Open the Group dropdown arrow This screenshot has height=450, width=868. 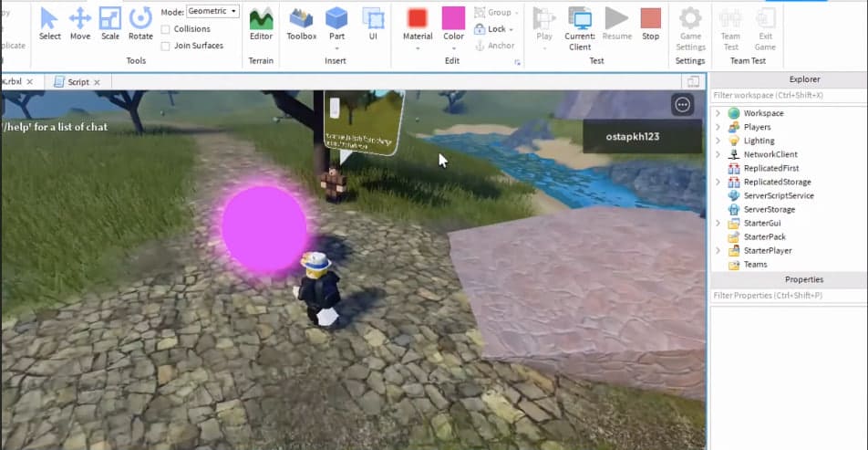pyautogui.click(x=516, y=13)
